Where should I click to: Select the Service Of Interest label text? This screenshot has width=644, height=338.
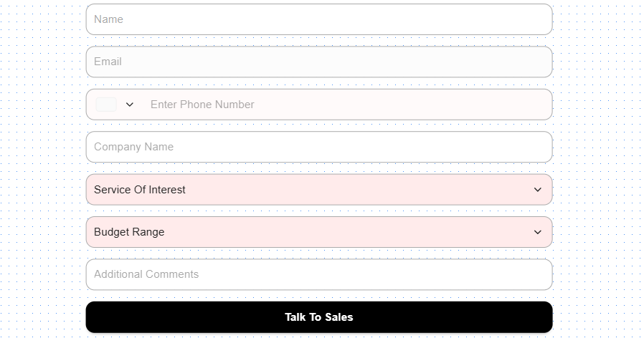click(140, 190)
